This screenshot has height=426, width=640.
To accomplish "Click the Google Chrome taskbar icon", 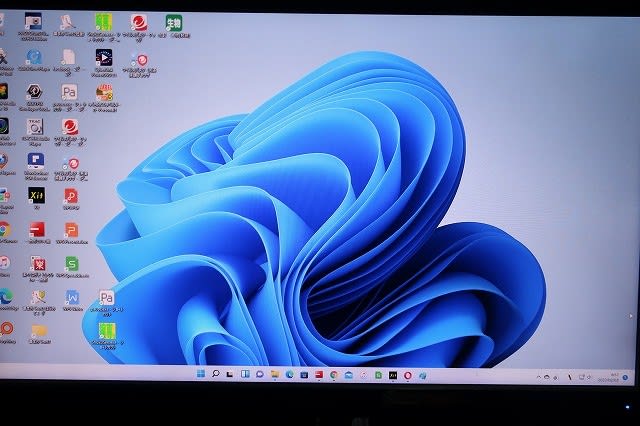I will (x=333, y=374).
